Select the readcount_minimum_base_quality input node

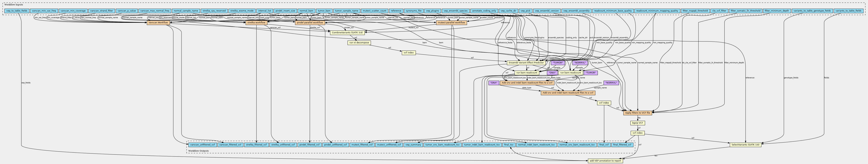(613, 11)
